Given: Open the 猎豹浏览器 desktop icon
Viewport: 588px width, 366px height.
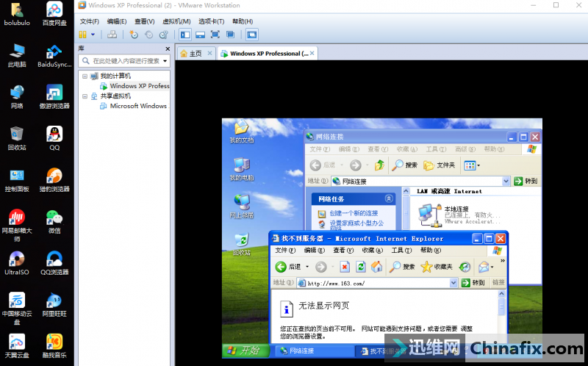Looking at the screenshot, I should [54, 180].
